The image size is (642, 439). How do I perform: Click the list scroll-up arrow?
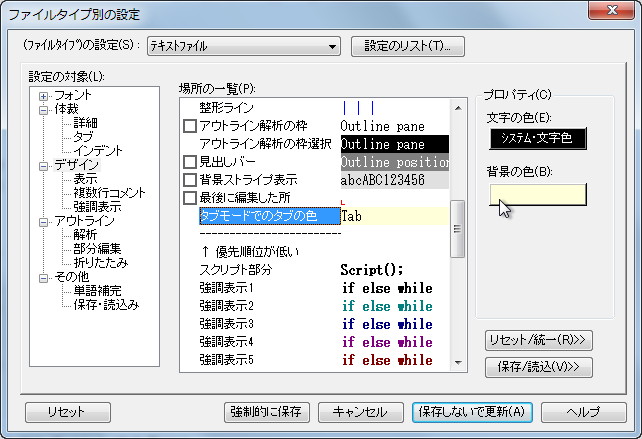458,108
